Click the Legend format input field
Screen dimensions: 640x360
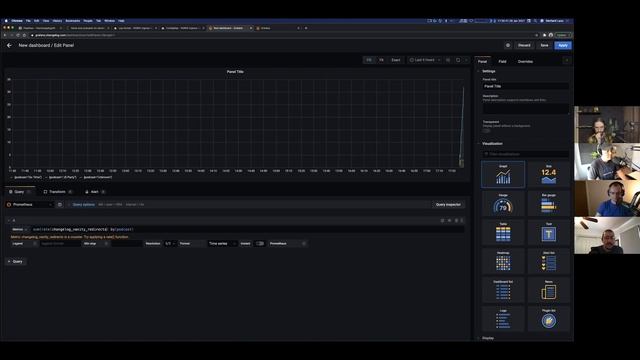(x=60, y=244)
